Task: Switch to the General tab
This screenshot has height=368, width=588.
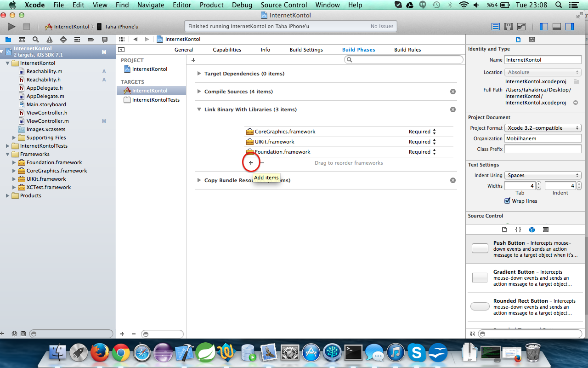Action: point(184,50)
